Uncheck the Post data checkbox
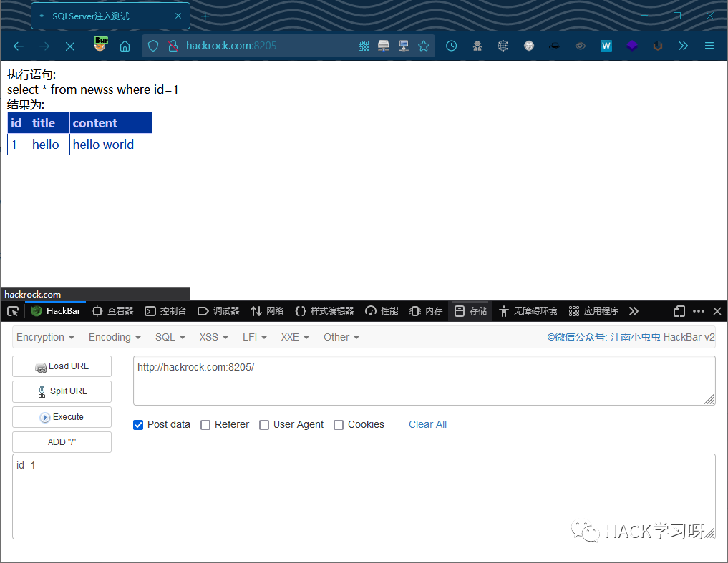This screenshot has width=728, height=563. coord(138,425)
